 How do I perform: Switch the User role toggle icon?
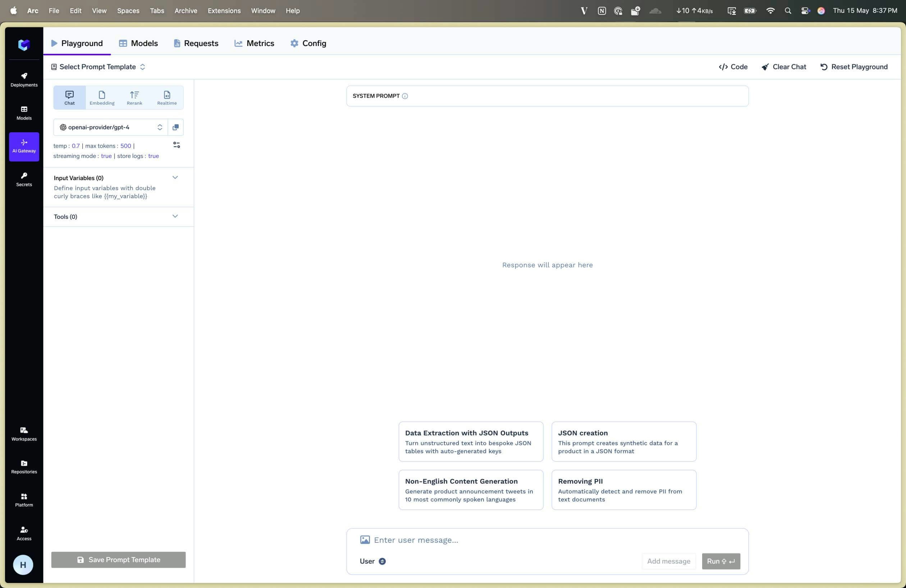point(382,561)
